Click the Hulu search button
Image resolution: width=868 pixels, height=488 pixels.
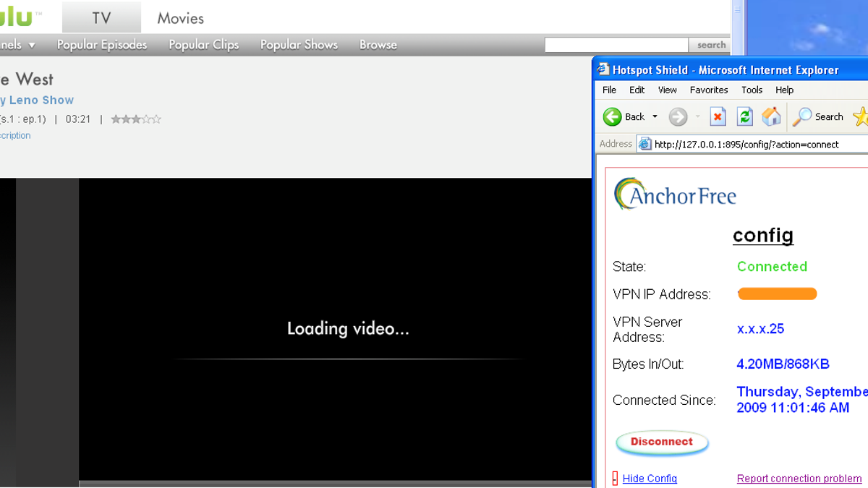coord(710,45)
